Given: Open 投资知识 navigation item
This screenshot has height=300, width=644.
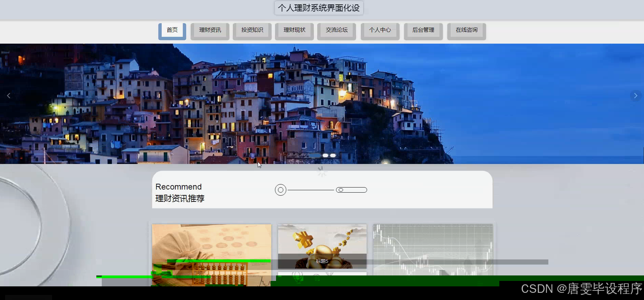Looking at the screenshot, I should (252, 31).
